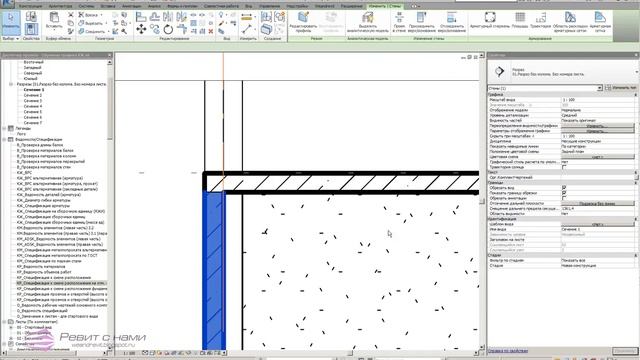
Task: Click the Имя вида value Сечение 1
Action: 598,229
